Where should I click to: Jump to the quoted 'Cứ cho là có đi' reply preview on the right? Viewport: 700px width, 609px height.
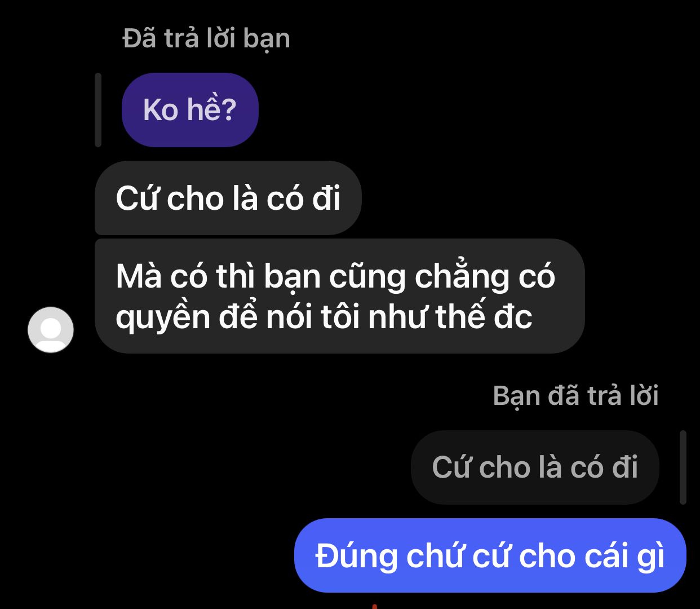535,467
